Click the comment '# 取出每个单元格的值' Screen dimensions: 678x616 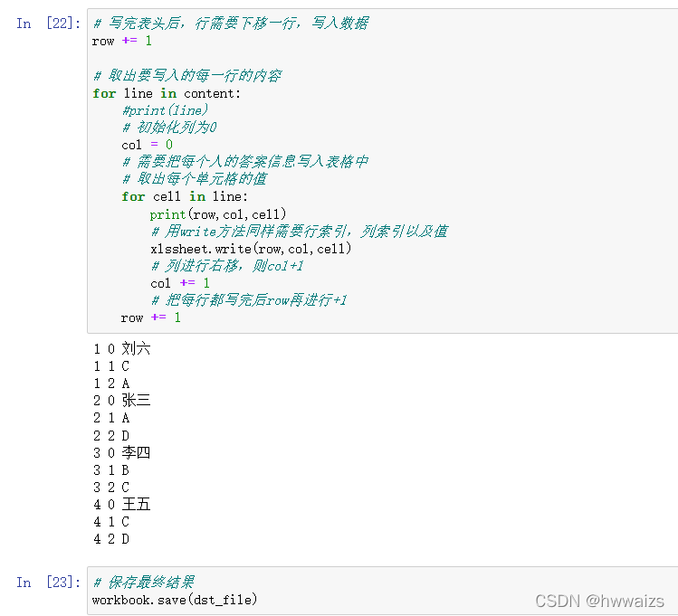pos(195,179)
